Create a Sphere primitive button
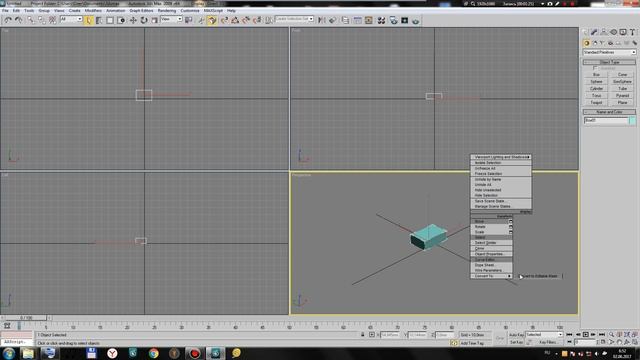The height and width of the screenshot is (360, 640). click(x=596, y=82)
